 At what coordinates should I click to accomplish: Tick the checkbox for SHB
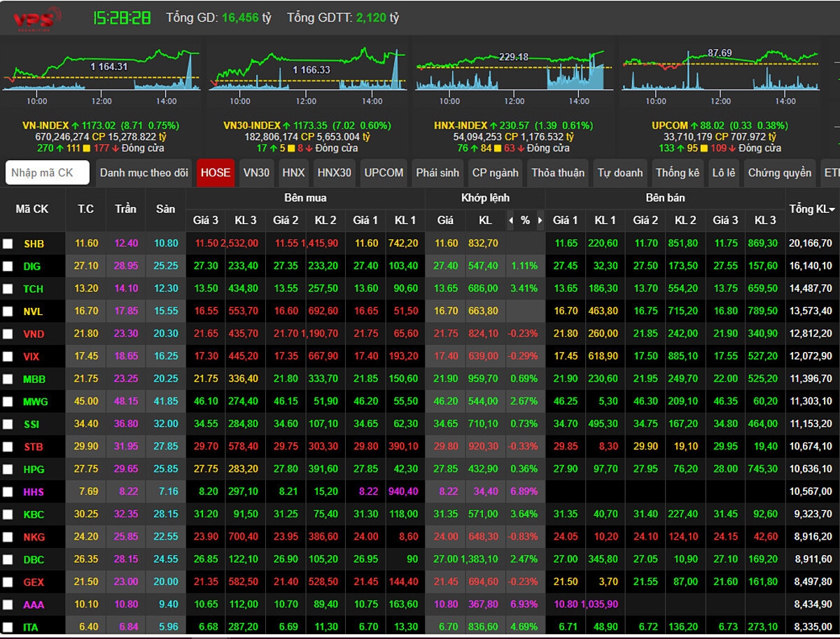pyautogui.click(x=8, y=244)
